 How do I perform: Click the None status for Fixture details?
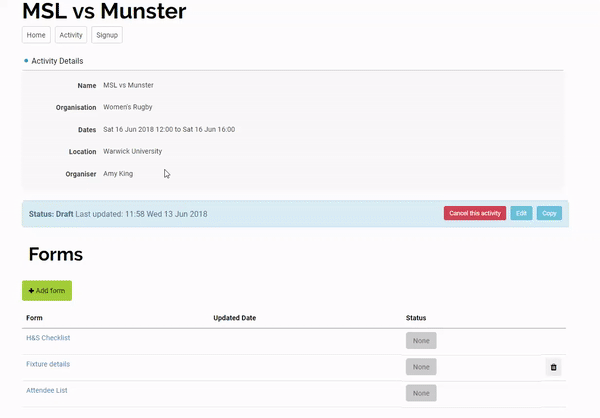coord(421,367)
